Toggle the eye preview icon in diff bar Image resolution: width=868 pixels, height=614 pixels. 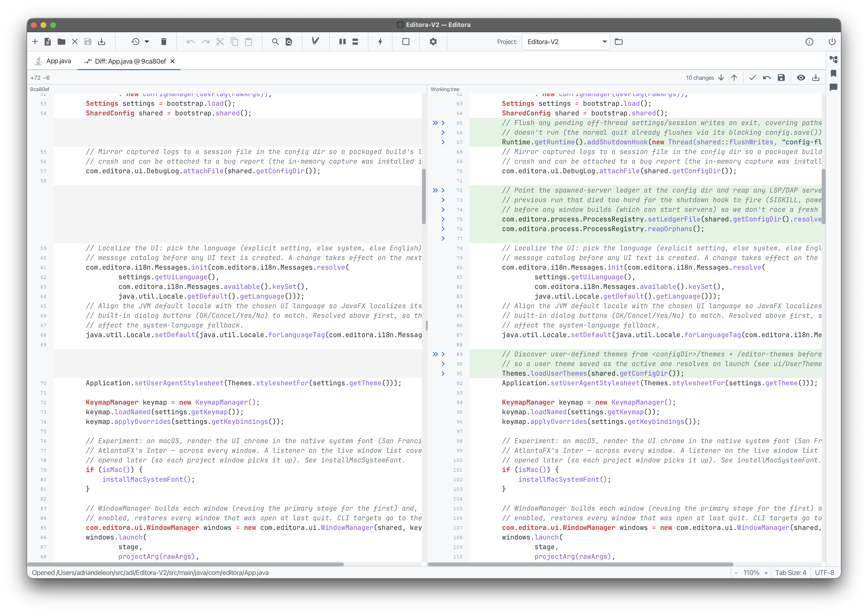[x=801, y=78]
